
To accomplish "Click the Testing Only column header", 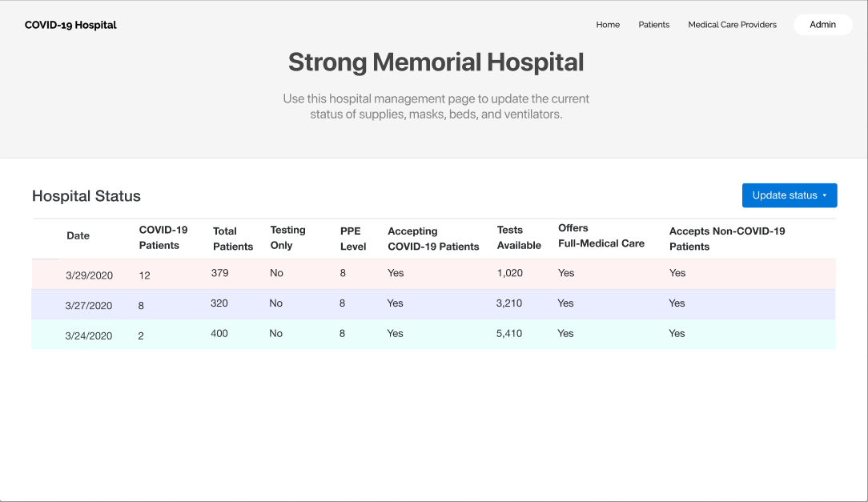I will (x=287, y=238).
